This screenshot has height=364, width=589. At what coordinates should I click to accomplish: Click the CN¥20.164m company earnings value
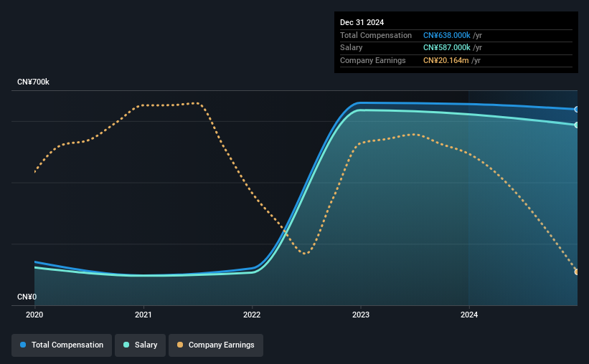(446, 60)
